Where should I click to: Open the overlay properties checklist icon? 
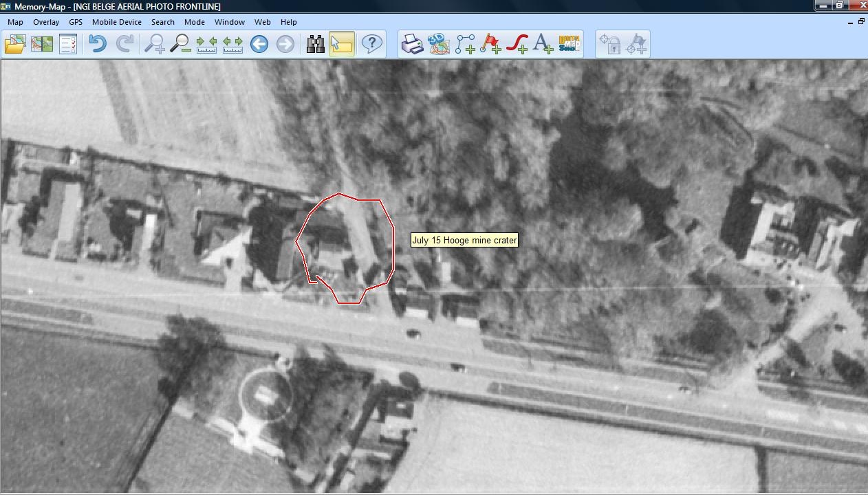[68, 44]
